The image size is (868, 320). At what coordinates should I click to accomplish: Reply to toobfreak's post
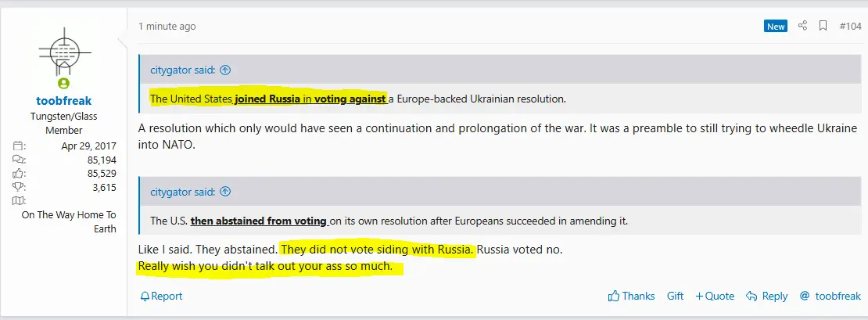(x=767, y=296)
